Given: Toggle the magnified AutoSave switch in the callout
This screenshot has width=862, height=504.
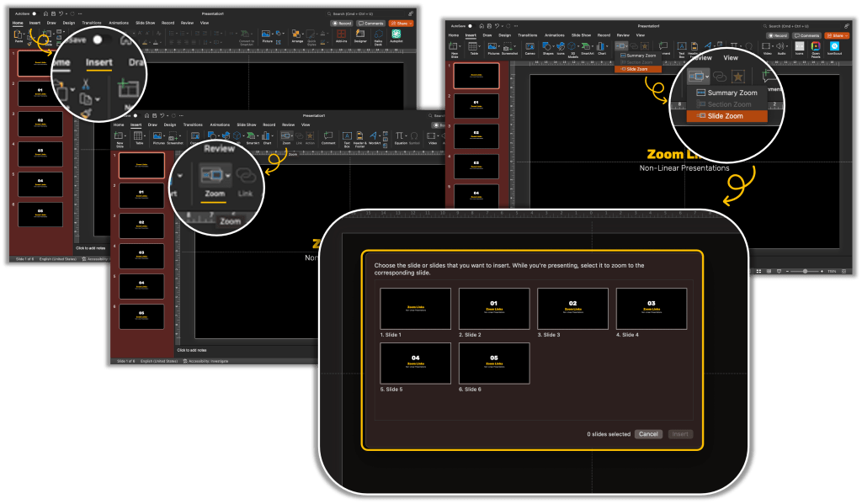Looking at the screenshot, I should pyautogui.click(x=98, y=40).
